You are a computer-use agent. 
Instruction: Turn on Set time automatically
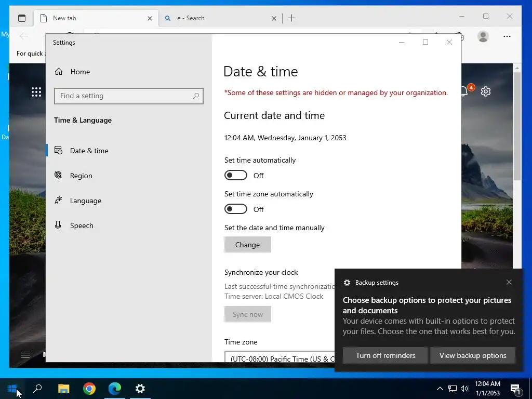(x=236, y=176)
